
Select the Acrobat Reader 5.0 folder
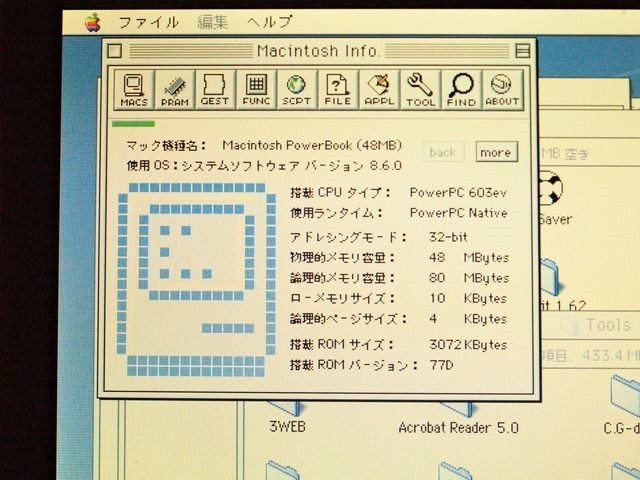pyautogui.click(x=458, y=417)
